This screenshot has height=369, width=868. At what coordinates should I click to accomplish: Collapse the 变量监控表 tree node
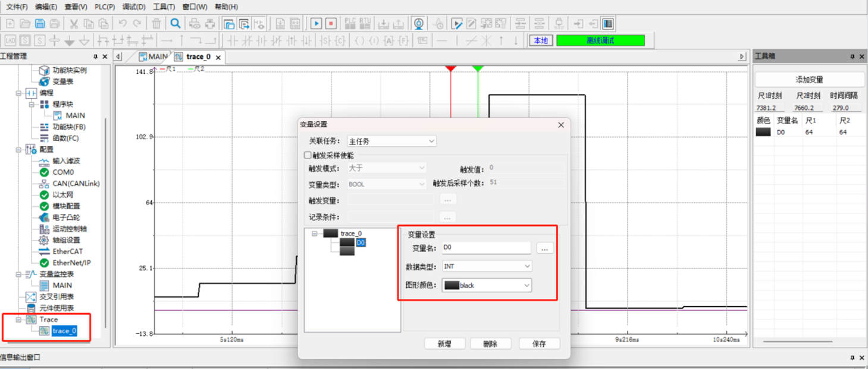coord(19,274)
